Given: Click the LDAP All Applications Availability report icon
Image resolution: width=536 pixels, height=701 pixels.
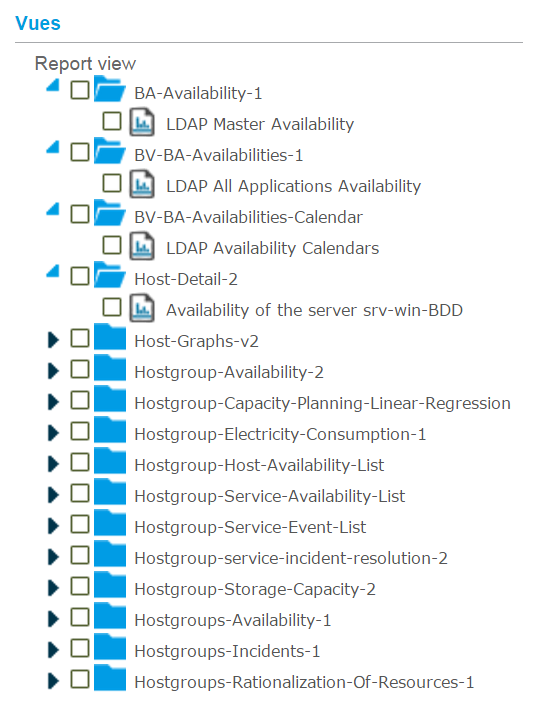Looking at the screenshot, I should click(x=142, y=184).
